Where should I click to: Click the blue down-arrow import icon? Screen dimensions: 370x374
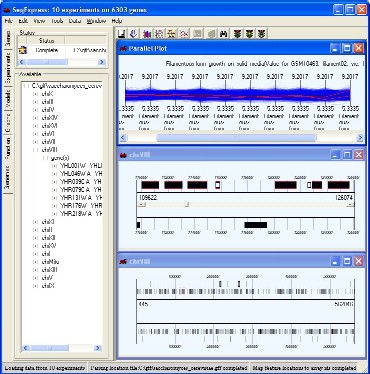(134, 33)
